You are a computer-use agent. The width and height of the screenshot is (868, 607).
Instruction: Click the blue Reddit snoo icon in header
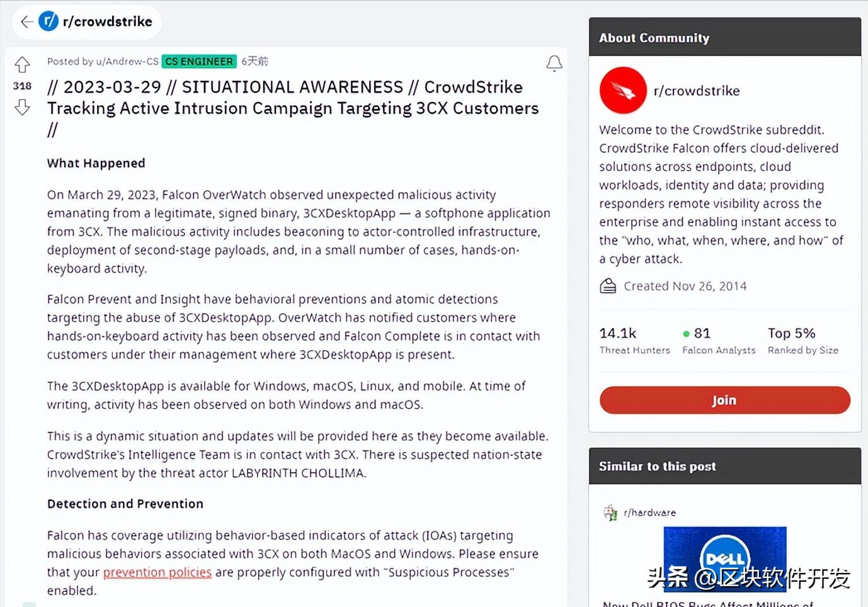(49, 21)
